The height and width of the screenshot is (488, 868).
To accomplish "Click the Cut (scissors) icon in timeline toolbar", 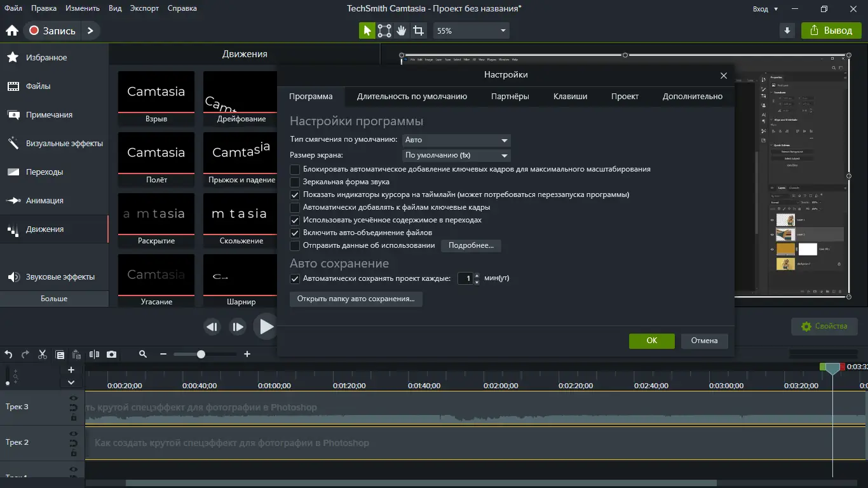I will [43, 355].
